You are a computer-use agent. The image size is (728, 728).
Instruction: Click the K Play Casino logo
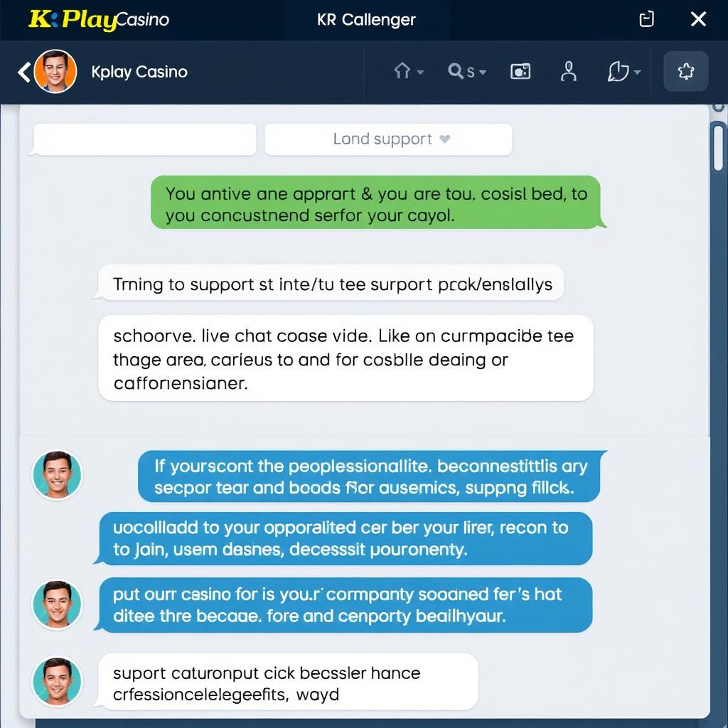(x=98, y=19)
